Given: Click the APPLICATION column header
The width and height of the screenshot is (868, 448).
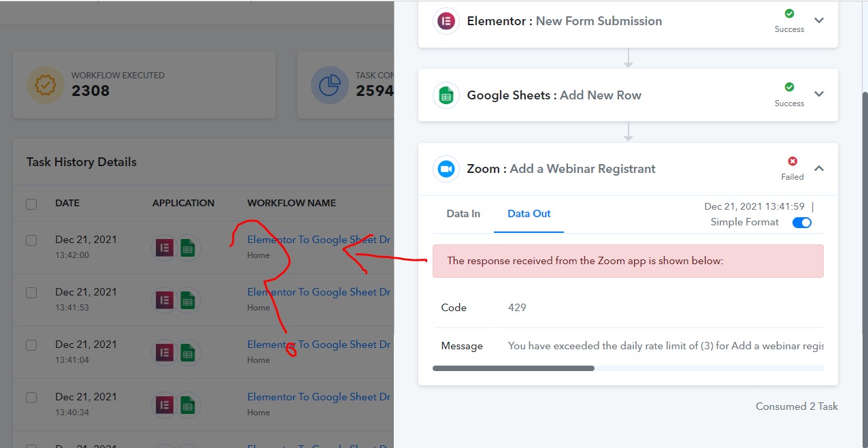Looking at the screenshot, I should pyautogui.click(x=183, y=203).
